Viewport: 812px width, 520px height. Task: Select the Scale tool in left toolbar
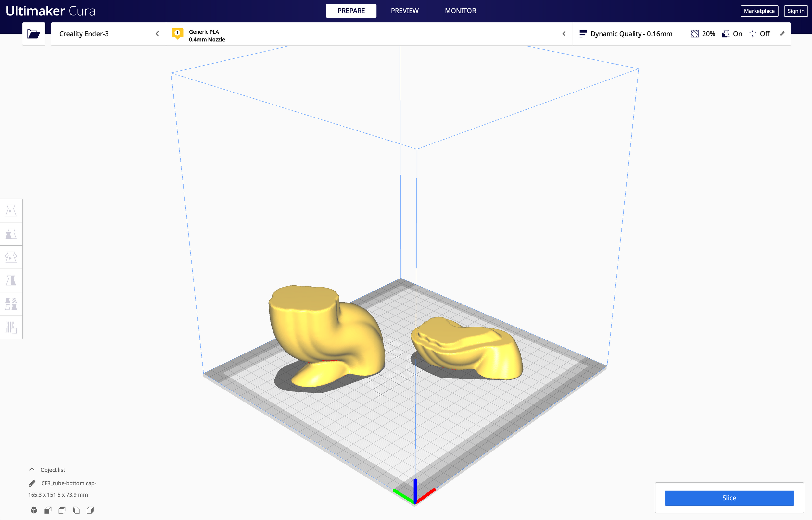pos(11,234)
